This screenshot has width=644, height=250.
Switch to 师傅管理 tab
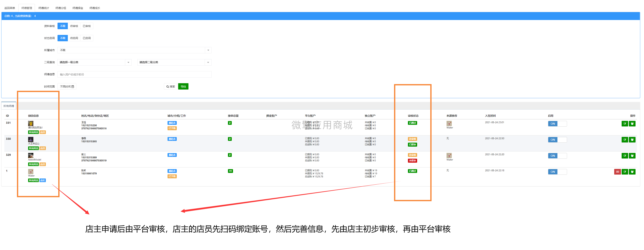click(x=27, y=8)
